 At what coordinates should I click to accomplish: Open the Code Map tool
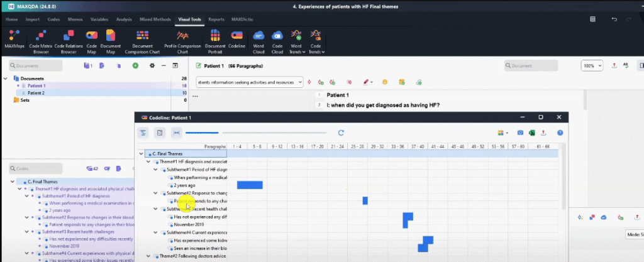pos(92,41)
